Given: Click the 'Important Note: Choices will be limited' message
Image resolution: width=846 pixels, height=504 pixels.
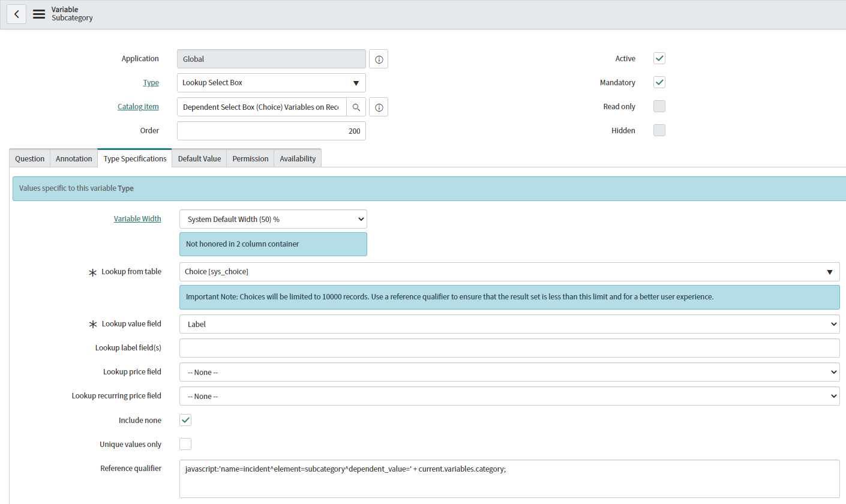Looking at the screenshot, I should click(509, 297).
